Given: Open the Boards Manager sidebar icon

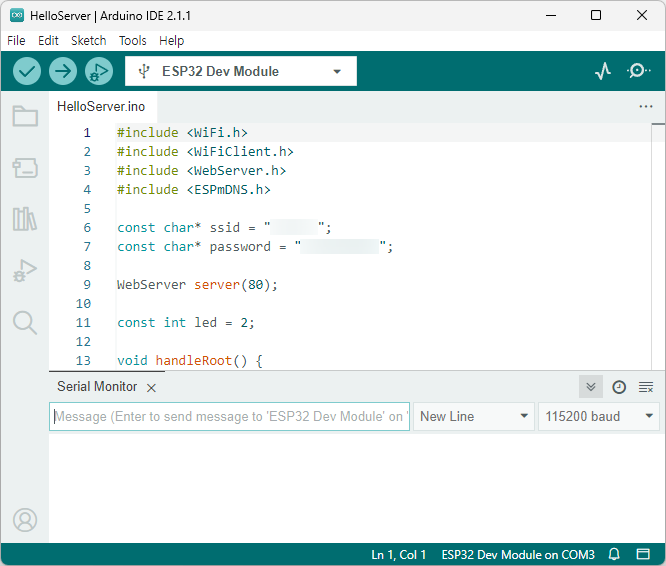Looking at the screenshot, I should 25,168.
